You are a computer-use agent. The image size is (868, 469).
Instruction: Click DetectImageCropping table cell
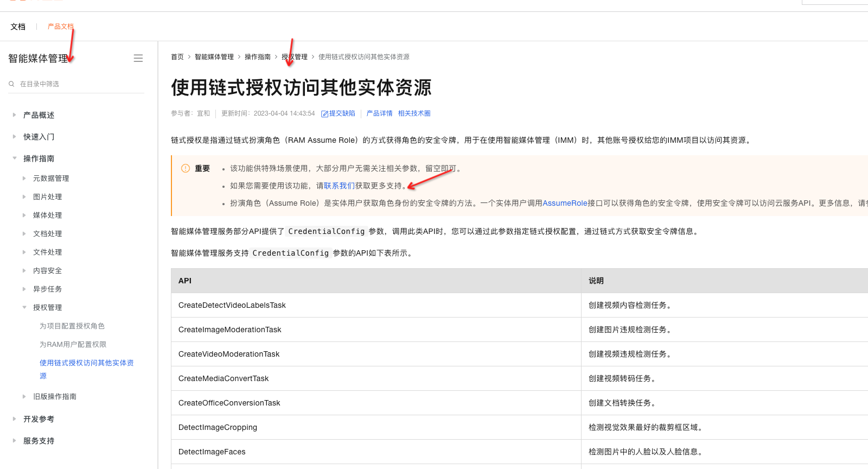coord(376,427)
